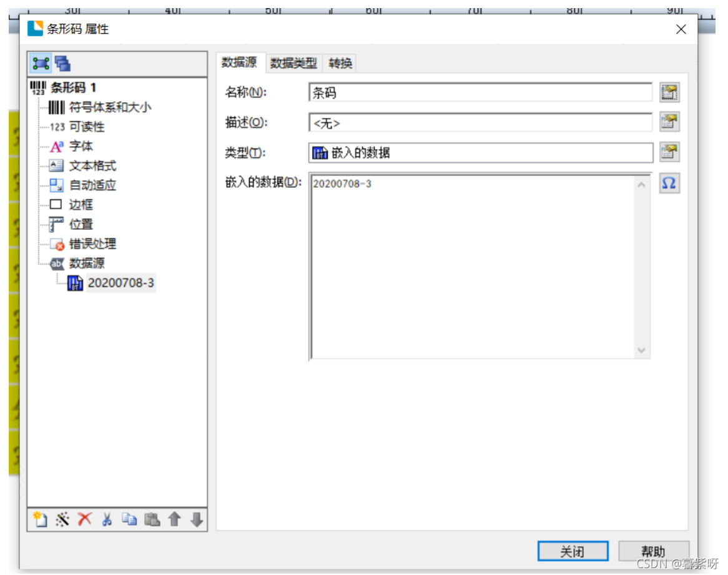Screen dimensions: 728x575
Task: Select data source 20200708-3 in tree
Action: click(x=121, y=283)
